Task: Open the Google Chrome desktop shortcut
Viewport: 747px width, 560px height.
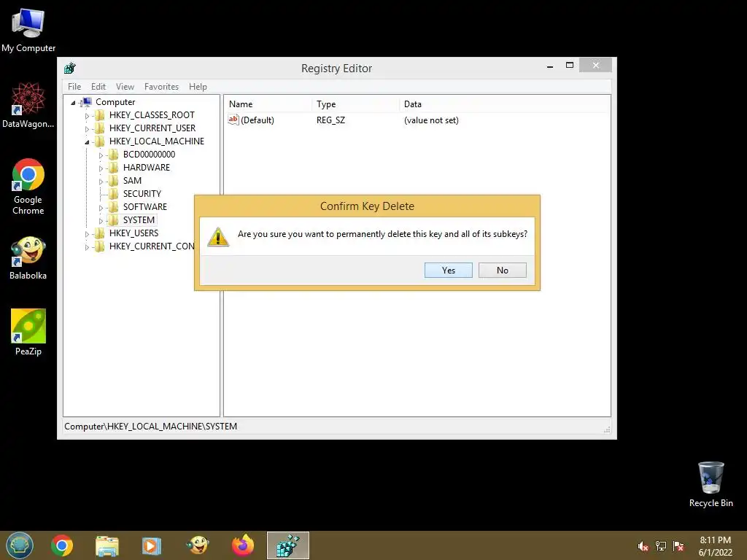Action: coord(28,187)
